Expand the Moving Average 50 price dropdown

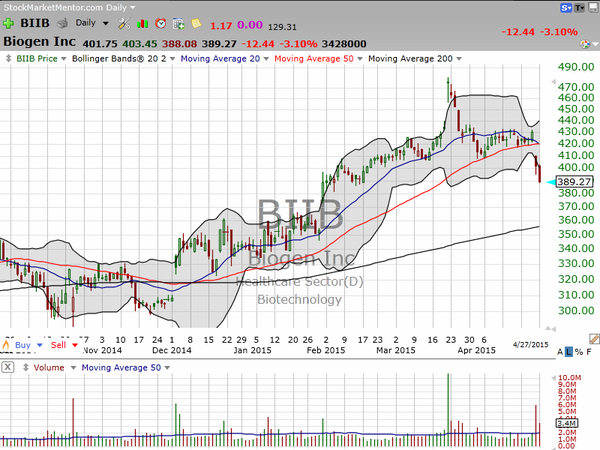[360, 59]
